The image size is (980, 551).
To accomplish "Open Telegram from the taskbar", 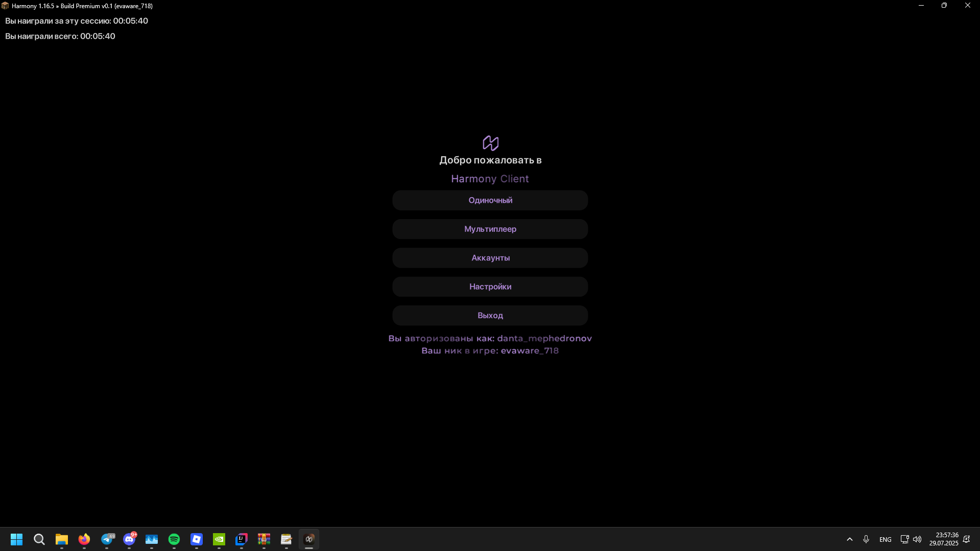I will click(107, 539).
